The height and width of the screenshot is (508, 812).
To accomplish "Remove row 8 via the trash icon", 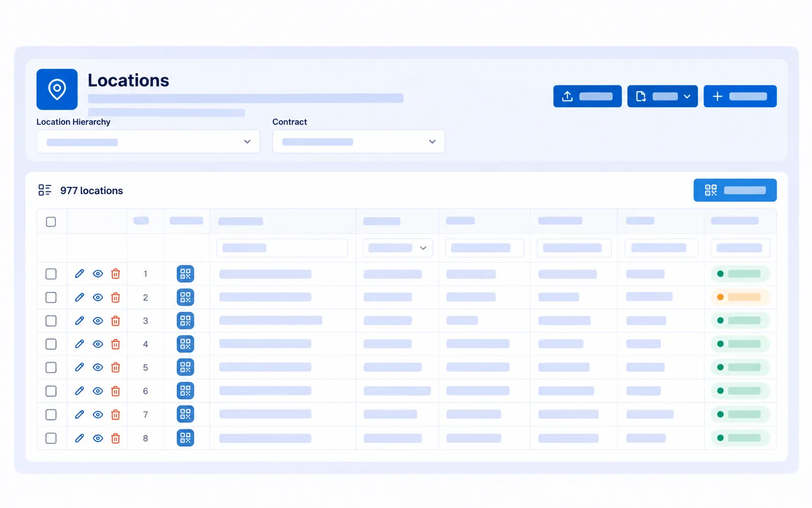I will [116, 438].
